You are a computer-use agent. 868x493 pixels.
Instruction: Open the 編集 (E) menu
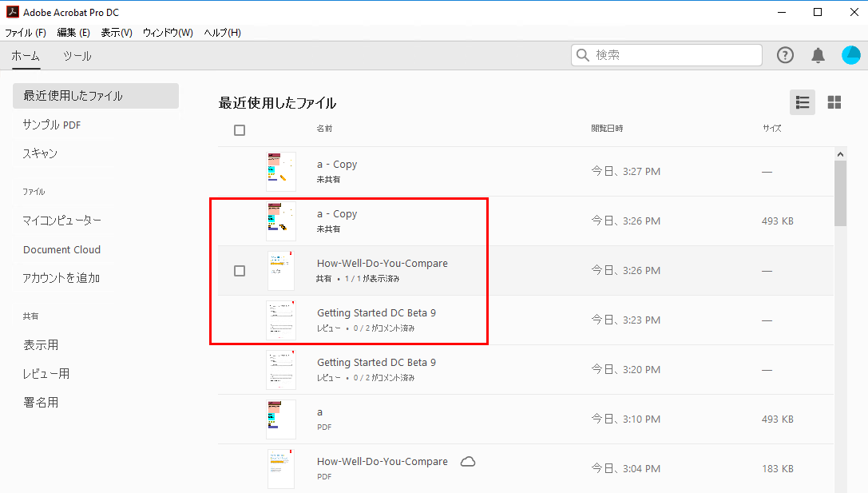(x=73, y=33)
